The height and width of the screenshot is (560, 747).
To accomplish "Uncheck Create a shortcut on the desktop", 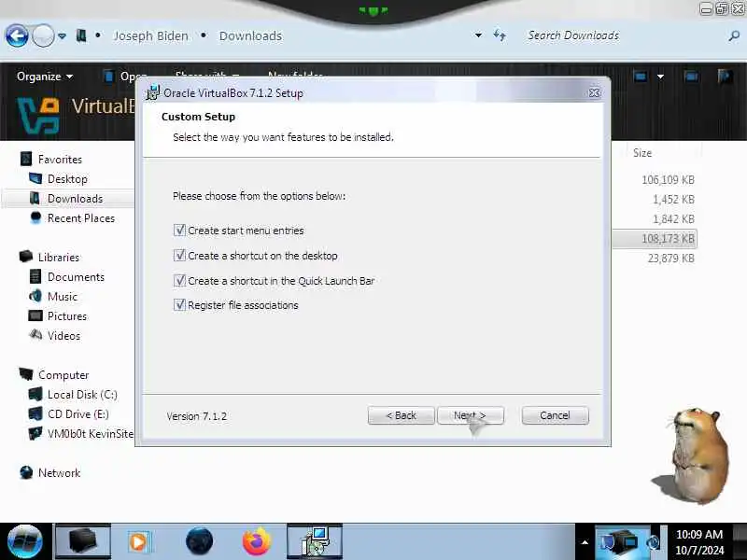I will pyautogui.click(x=179, y=256).
